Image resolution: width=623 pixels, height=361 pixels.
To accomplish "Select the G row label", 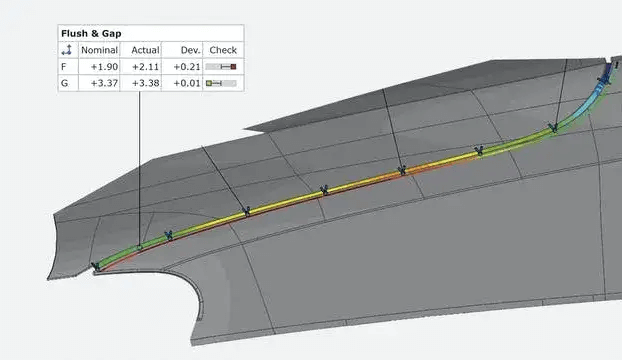I will point(64,83).
